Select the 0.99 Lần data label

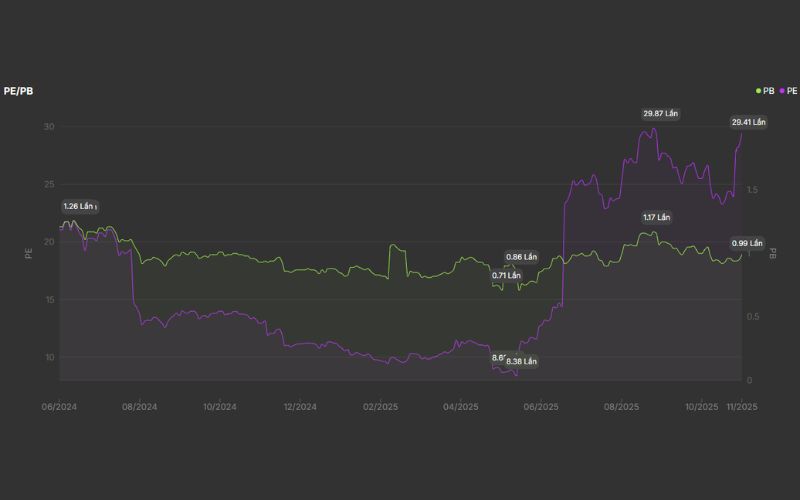coord(746,243)
